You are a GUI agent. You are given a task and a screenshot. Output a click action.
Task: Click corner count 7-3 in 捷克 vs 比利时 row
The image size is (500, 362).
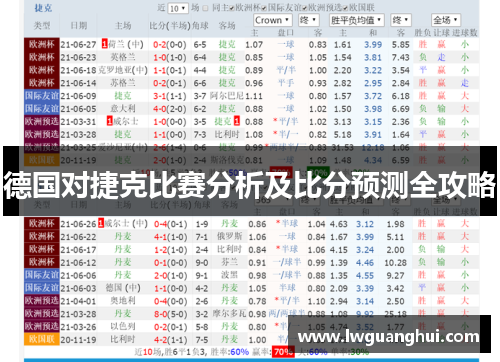click(200, 135)
